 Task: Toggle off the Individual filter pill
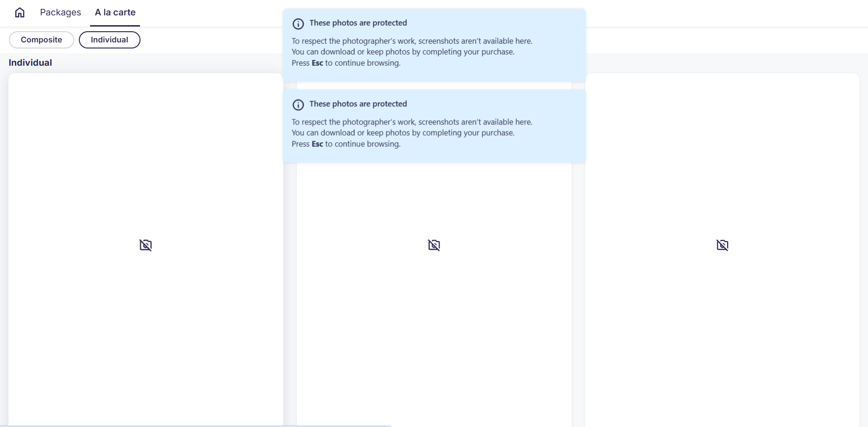coord(110,40)
